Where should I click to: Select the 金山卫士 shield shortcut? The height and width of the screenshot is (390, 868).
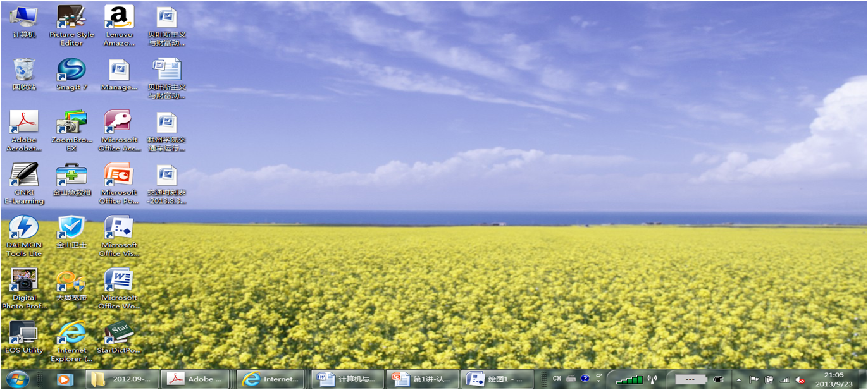[71, 231]
